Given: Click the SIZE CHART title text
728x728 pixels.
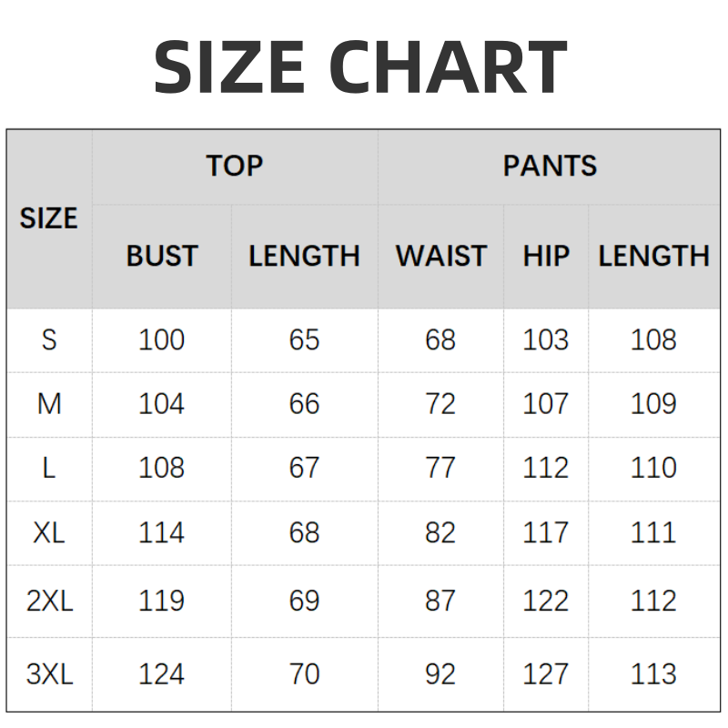Looking at the screenshot, I should [x=360, y=66].
